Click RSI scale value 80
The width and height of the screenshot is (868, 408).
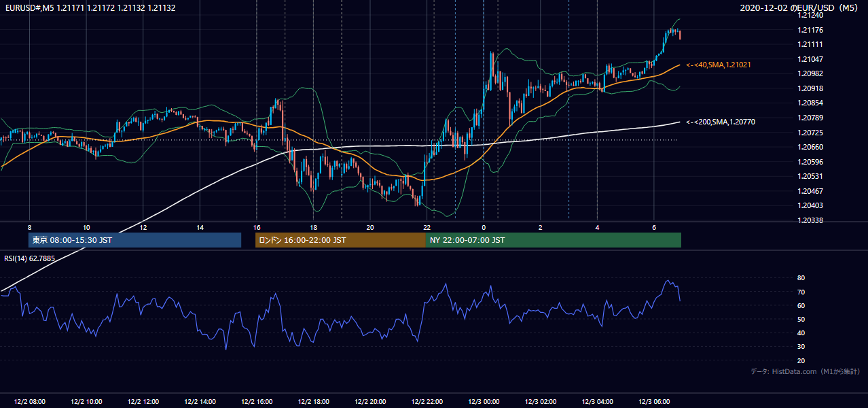tap(801, 278)
